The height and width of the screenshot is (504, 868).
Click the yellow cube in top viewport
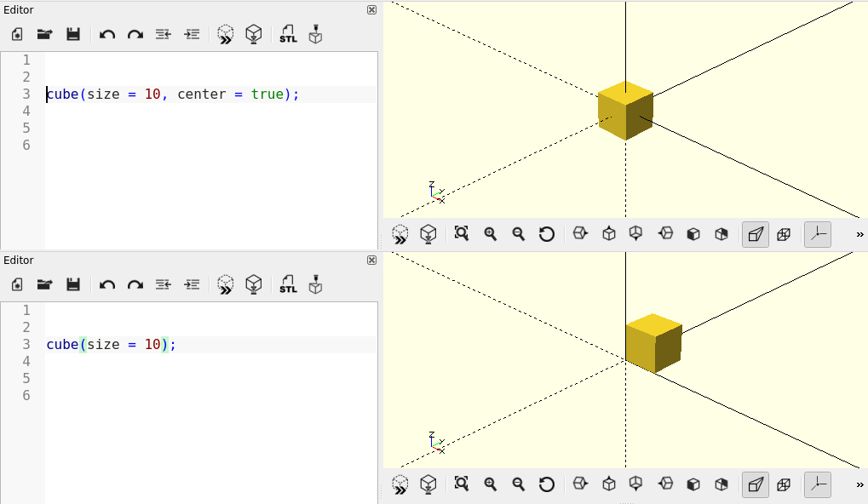tap(625, 111)
